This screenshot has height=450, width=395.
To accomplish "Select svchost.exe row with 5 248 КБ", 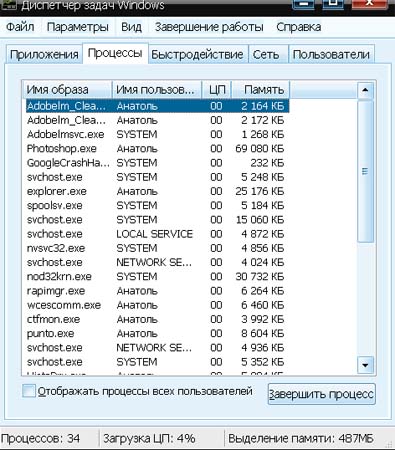I will [157, 177].
